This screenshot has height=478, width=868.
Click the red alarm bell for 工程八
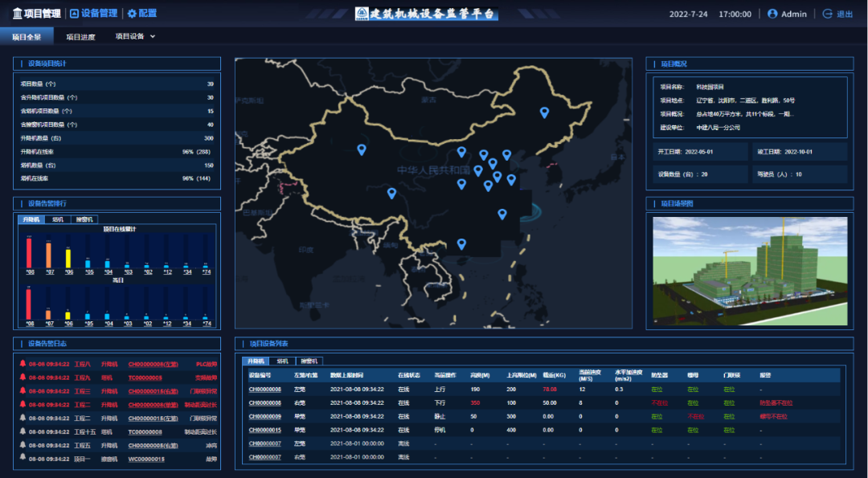click(23, 363)
